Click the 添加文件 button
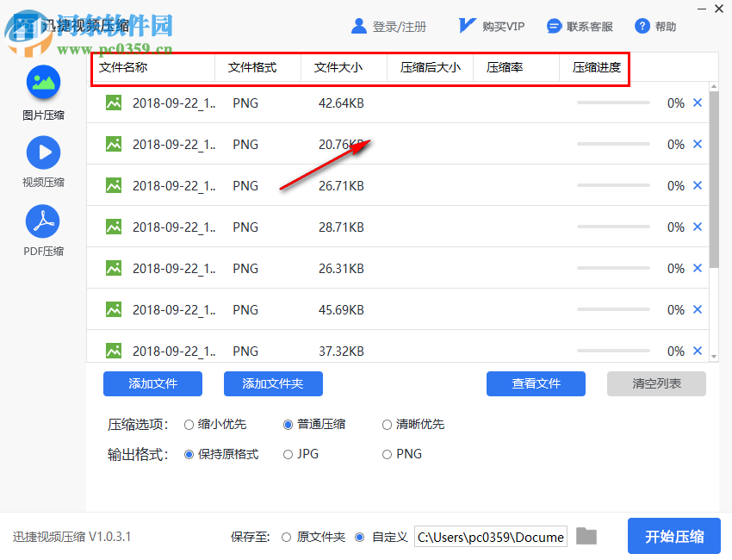The image size is (732, 560). point(152,383)
